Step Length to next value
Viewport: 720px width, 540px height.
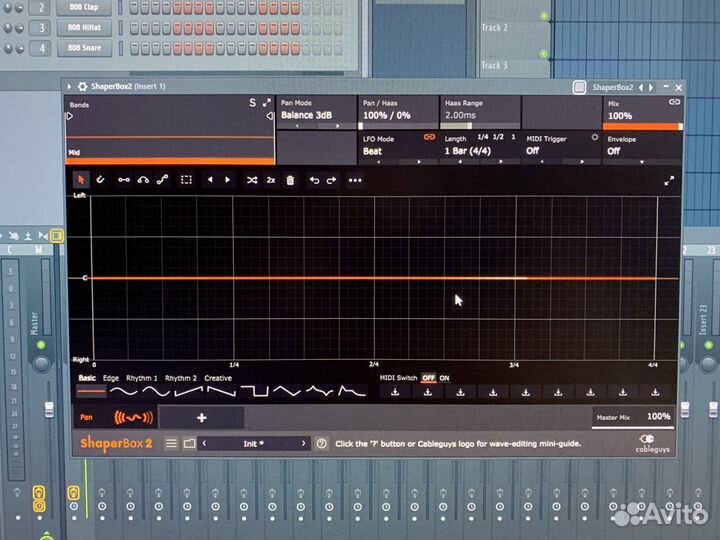pyautogui.click(x=501, y=162)
